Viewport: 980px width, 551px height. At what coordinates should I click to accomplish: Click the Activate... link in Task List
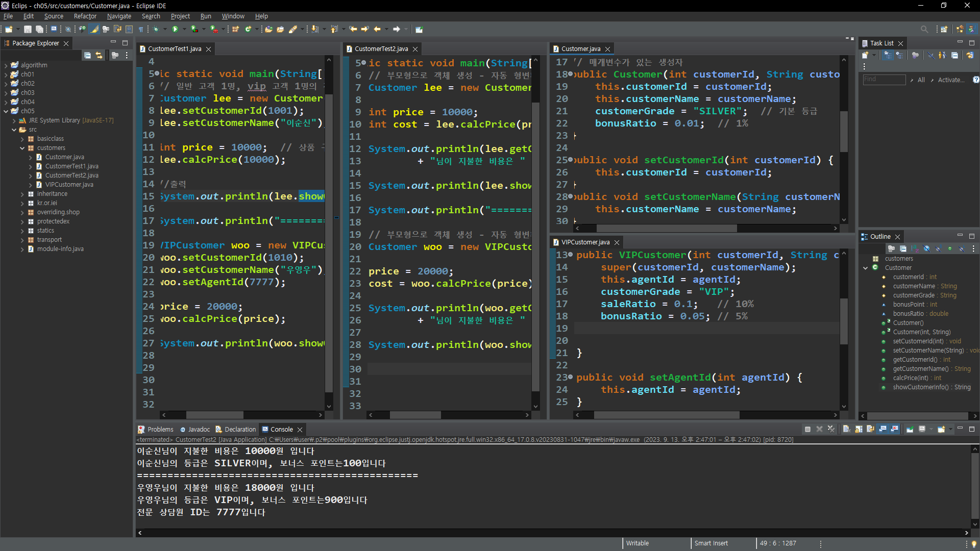pyautogui.click(x=951, y=80)
